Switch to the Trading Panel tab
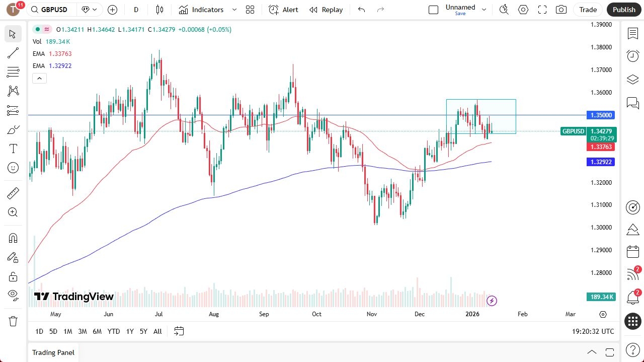 pyautogui.click(x=53, y=352)
